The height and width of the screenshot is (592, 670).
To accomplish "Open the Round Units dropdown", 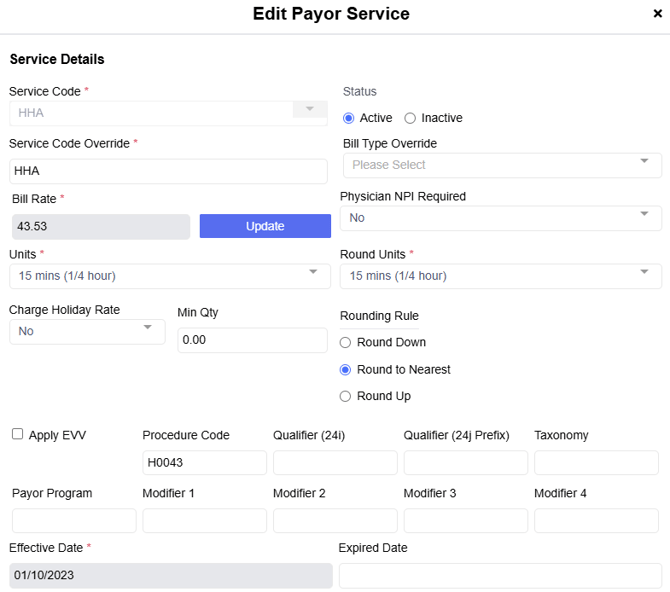I will [x=501, y=276].
